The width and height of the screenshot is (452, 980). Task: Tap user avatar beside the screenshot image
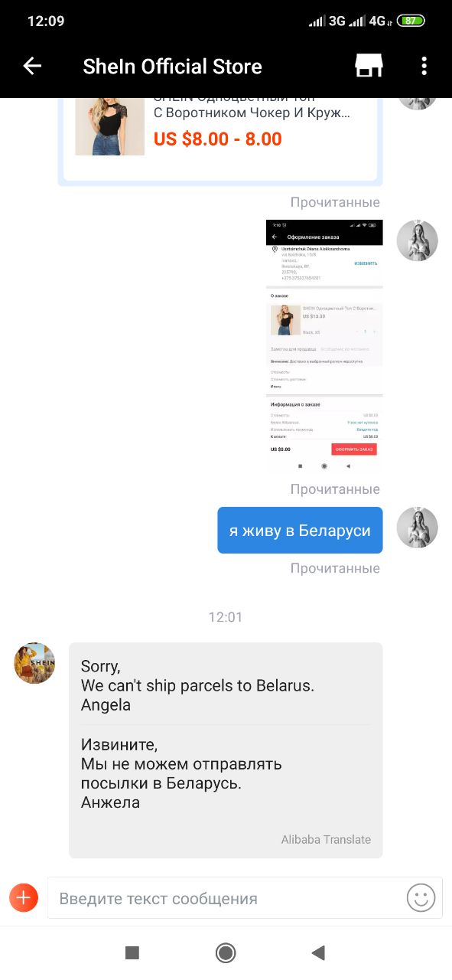[418, 240]
